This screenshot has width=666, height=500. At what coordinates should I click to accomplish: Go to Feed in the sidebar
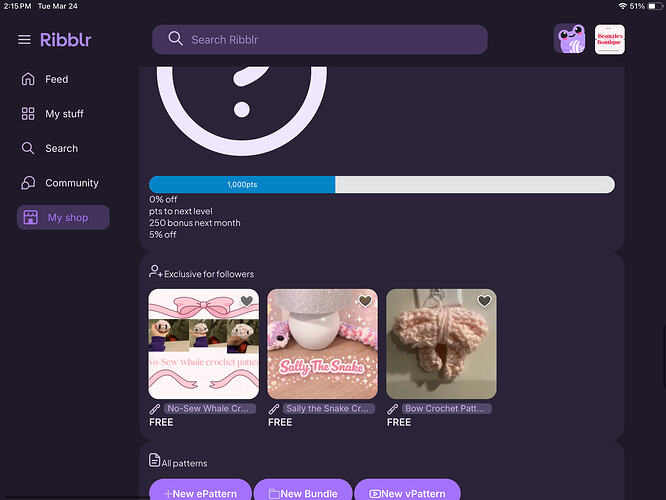click(56, 79)
